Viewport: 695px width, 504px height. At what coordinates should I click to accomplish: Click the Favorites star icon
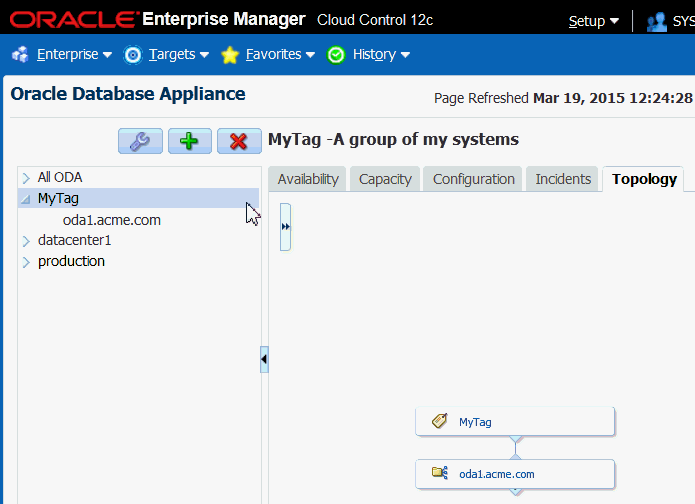coord(230,55)
